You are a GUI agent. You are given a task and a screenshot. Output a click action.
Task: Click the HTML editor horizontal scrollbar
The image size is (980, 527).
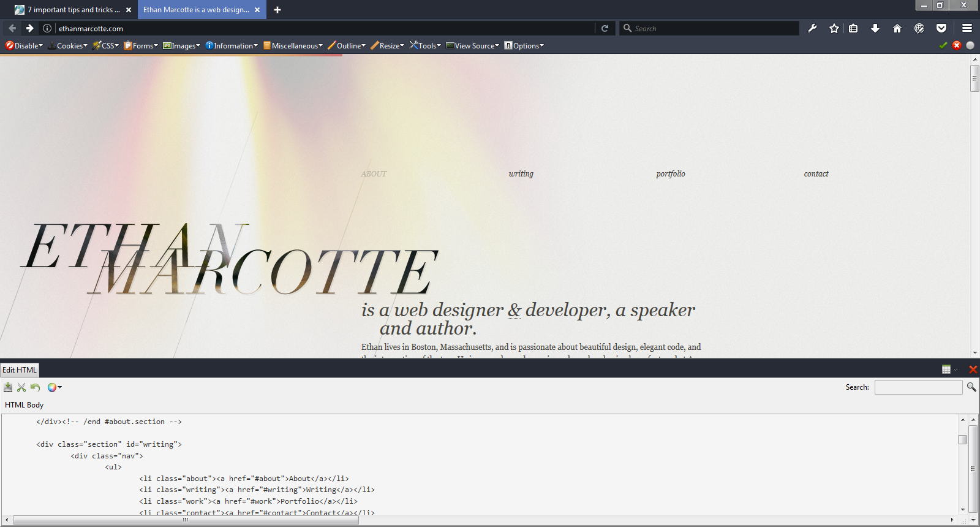click(x=186, y=520)
